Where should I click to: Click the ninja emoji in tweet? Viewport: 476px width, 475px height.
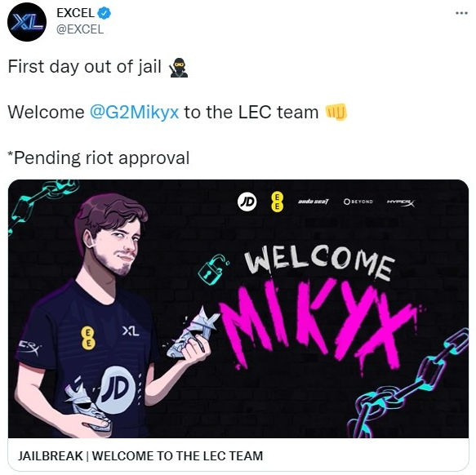point(179,68)
